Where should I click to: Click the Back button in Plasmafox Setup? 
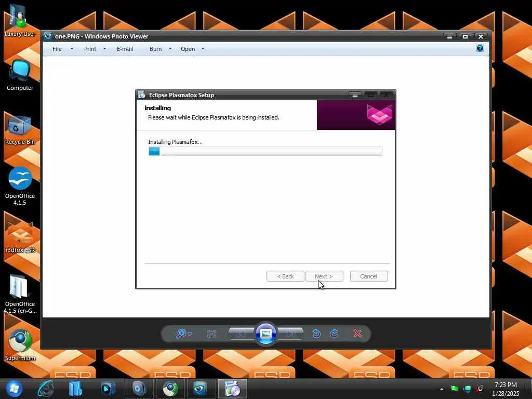tap(285, 276)
